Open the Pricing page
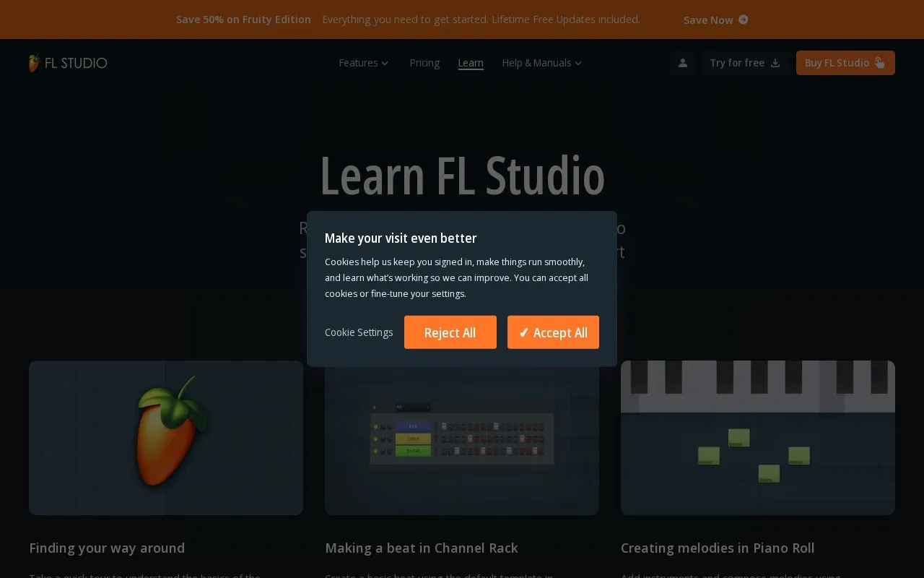The height and width of the screenshot is (578, 924). tap(424, 63)
